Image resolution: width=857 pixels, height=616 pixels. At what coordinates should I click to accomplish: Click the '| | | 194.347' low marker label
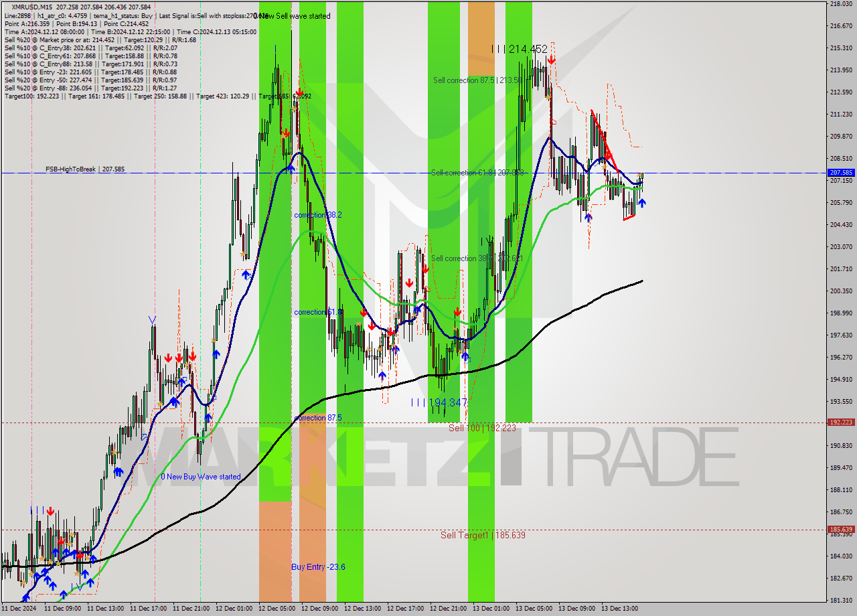439,402
